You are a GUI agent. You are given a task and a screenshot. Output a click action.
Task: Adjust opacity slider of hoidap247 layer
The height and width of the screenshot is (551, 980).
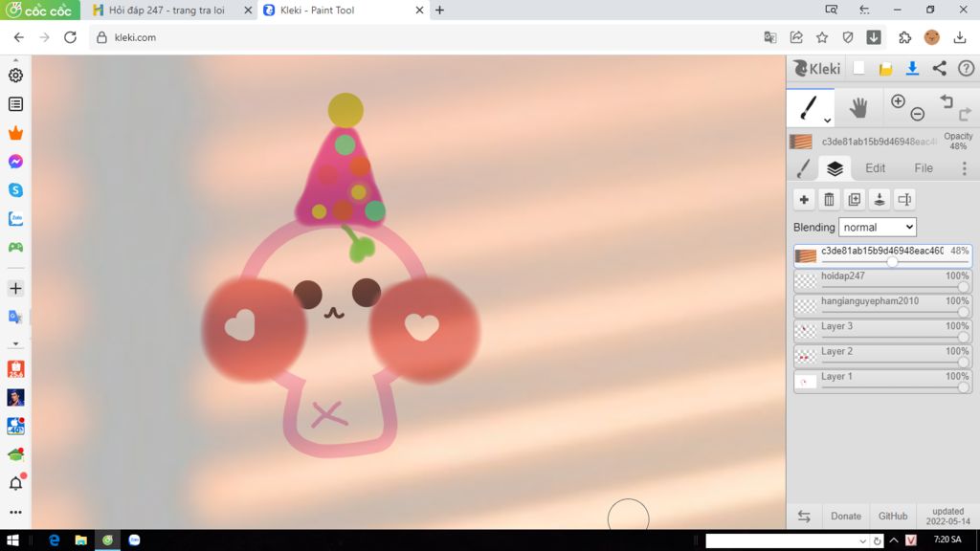[x=963, y=287]
